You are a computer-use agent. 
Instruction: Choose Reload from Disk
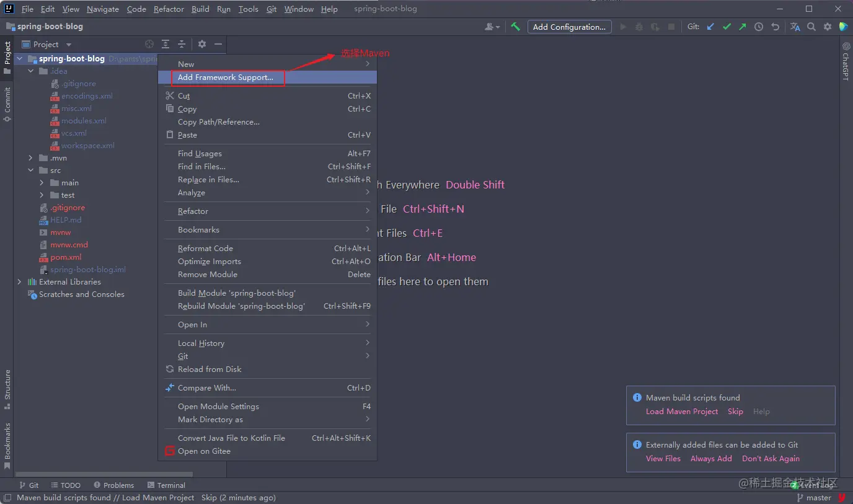pyautogui.click(x=267, y=369)
